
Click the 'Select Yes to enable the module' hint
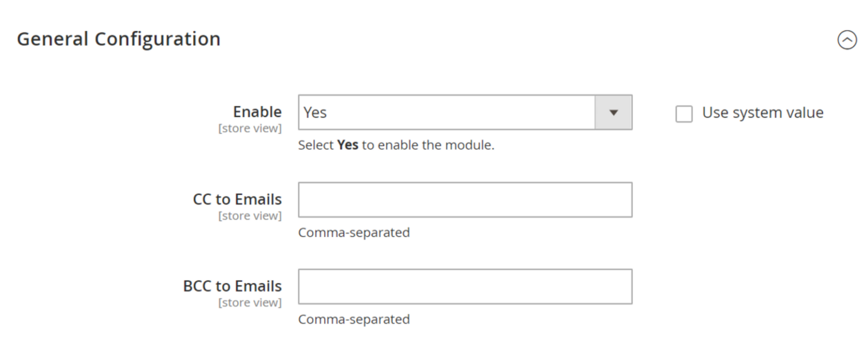[396, 146]
